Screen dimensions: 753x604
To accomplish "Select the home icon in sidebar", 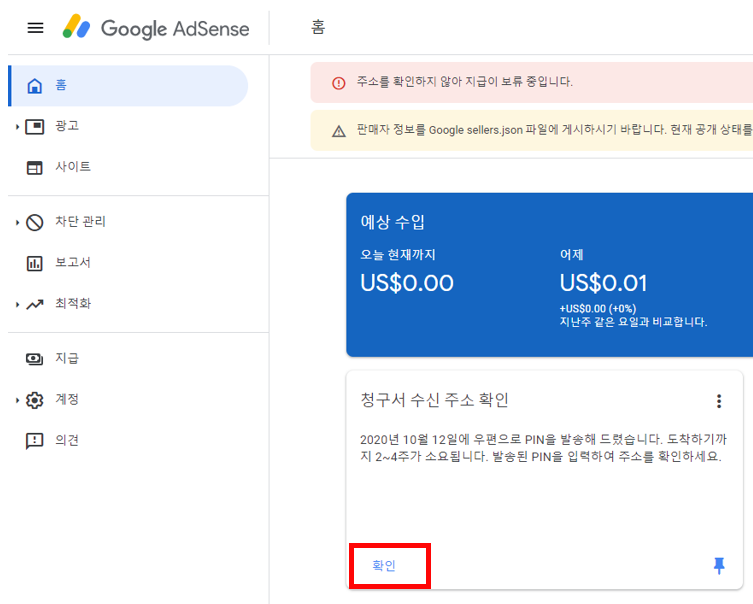I will tap(35, 85).
